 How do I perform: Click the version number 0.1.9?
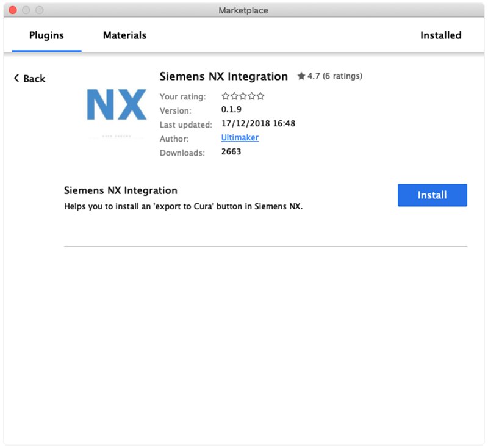point(232,110)
